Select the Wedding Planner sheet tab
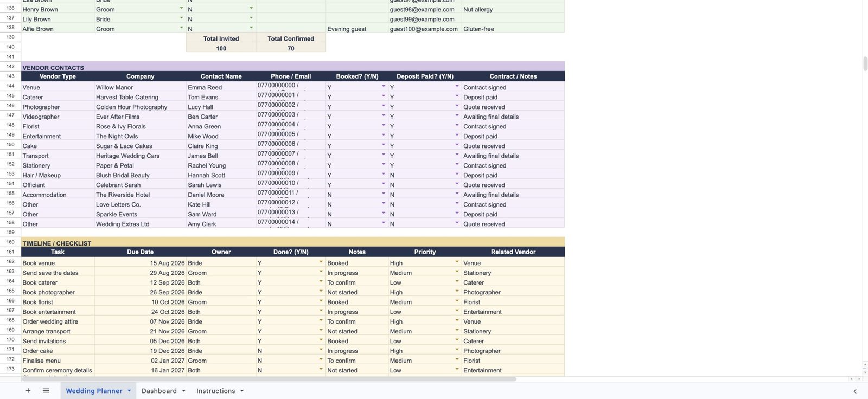868x399 pixels. (x=94, y=391)
